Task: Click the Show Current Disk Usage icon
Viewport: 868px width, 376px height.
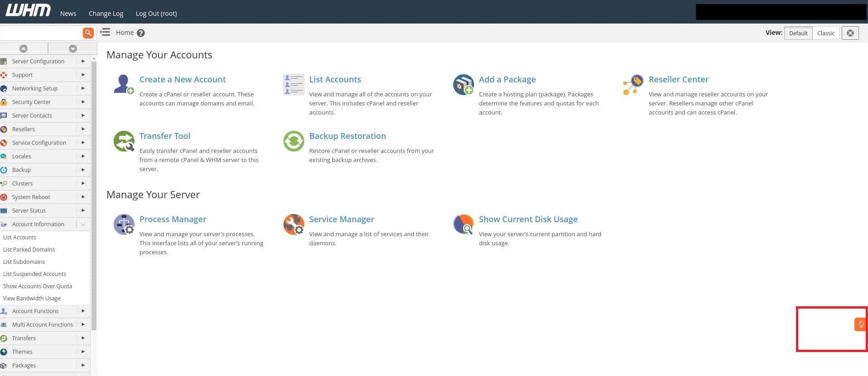Action: tap(463, 224)
